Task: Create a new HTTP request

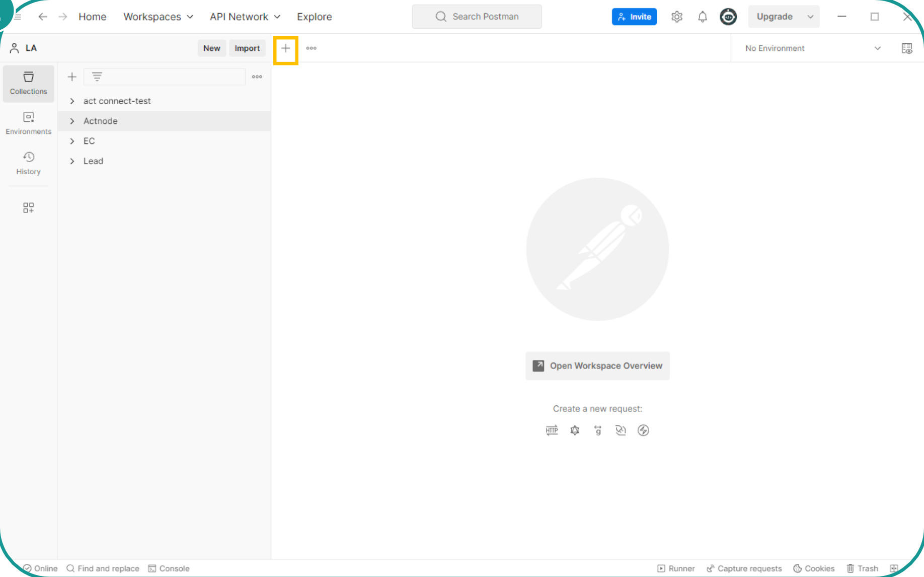Action: coord(552,430)
